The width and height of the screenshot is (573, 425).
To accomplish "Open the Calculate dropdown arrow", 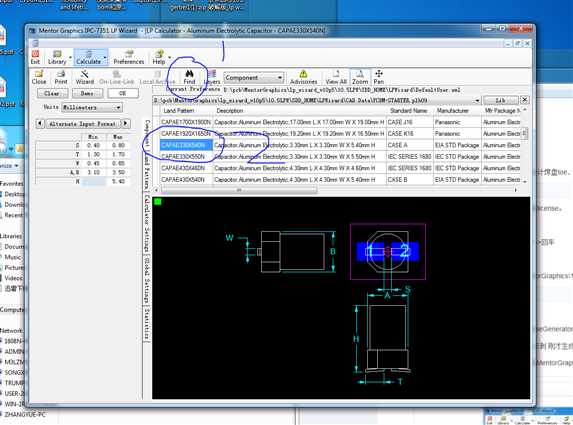I will 105,58.
